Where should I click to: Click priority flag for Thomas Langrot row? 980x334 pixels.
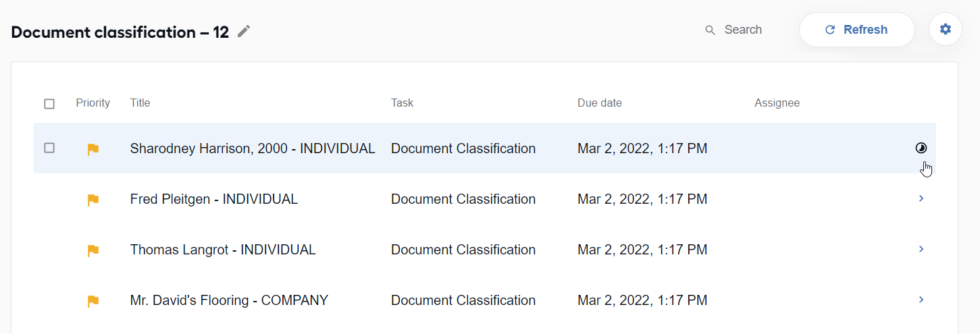(93, 250)
